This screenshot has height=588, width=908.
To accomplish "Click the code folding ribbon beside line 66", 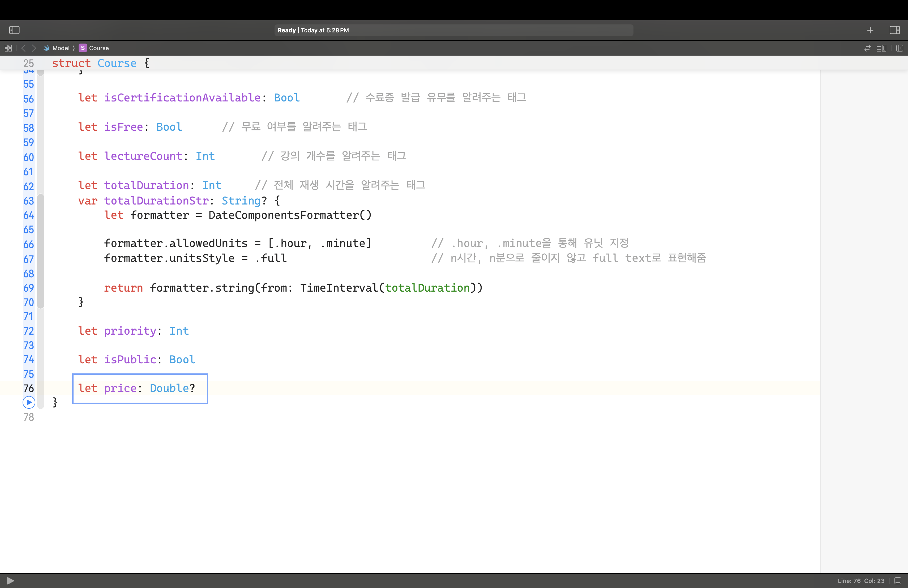I will 40,244.
